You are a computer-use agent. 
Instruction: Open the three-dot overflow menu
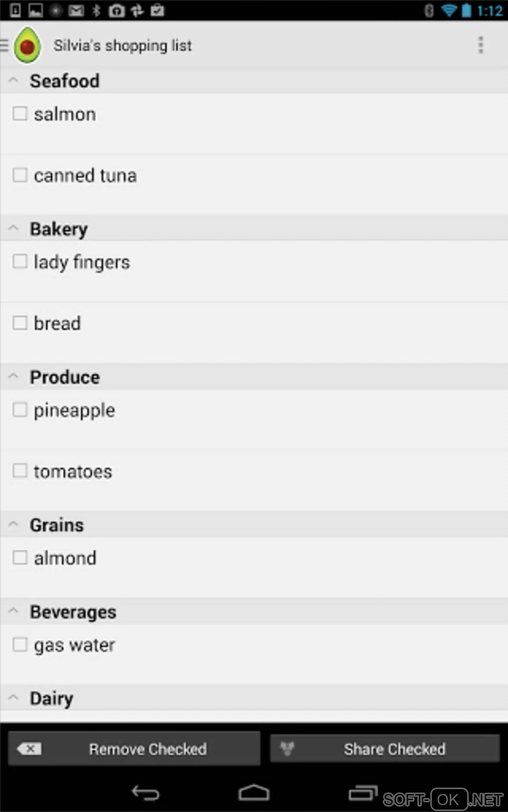[480, 45]
